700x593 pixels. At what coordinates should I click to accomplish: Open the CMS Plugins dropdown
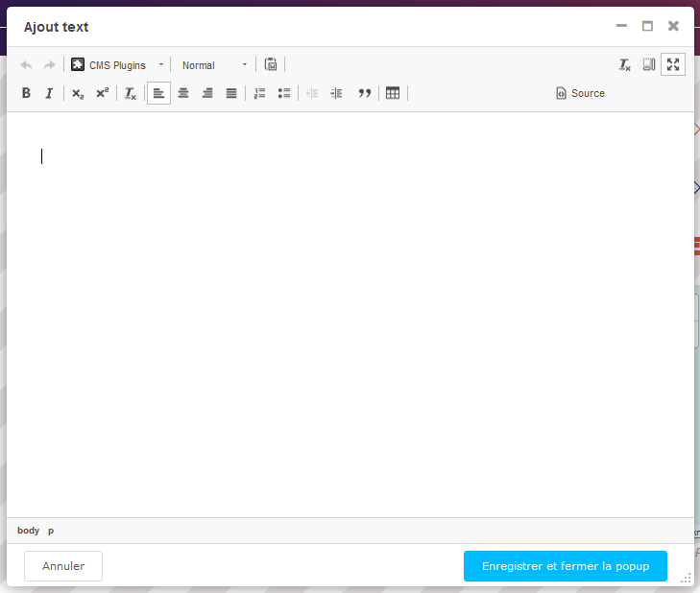117,65
